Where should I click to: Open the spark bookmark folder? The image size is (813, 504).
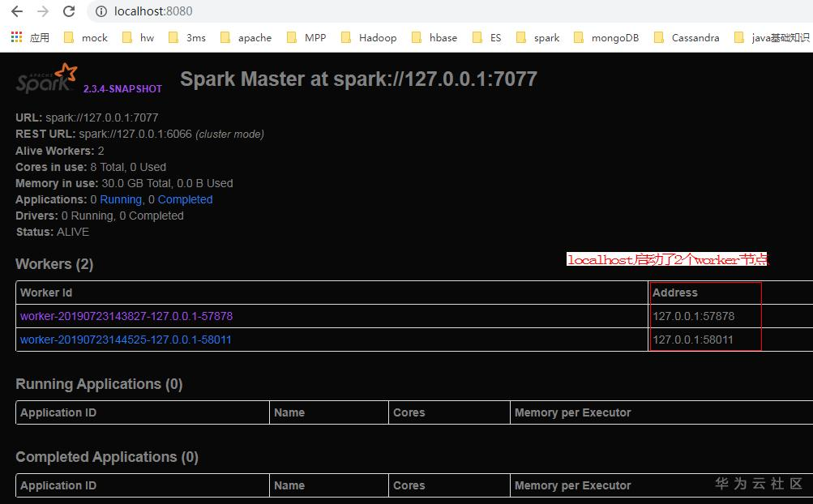click(x=537, y=37)
